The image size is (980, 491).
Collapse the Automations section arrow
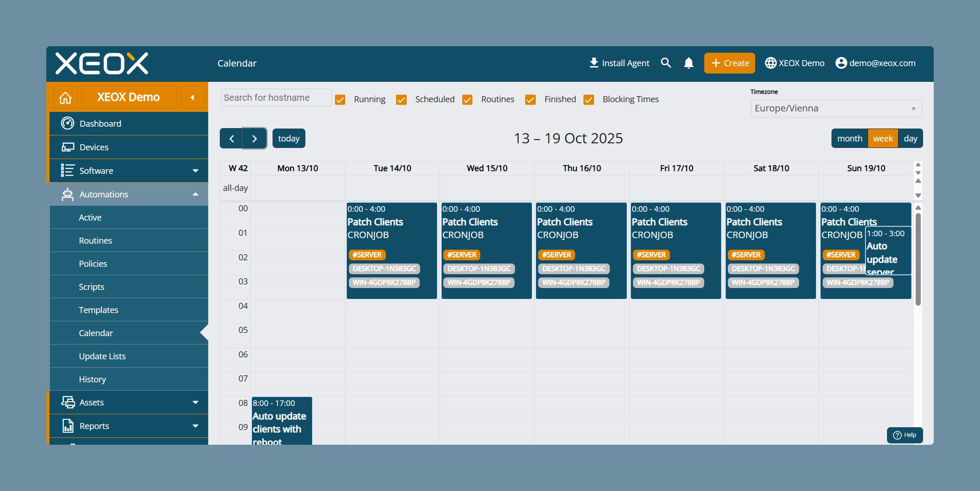pos(195,194)
